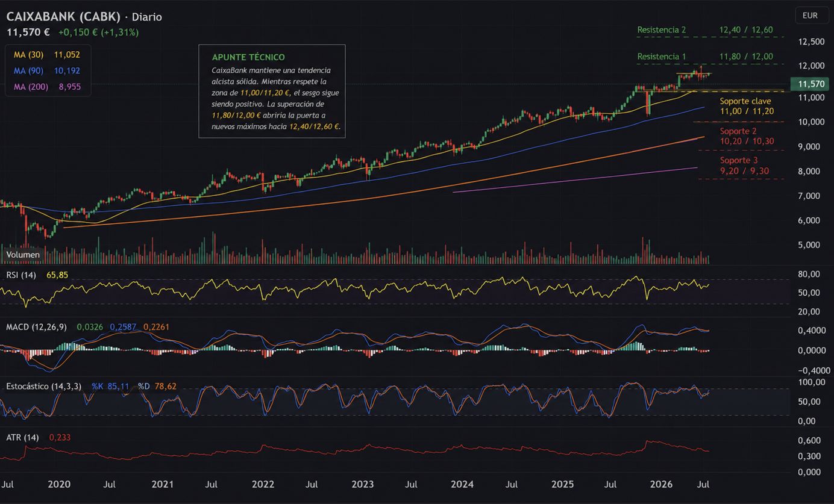Select the Volumen pane label
The width and height of the screenshot is (834, 504).
coord(23,255)
